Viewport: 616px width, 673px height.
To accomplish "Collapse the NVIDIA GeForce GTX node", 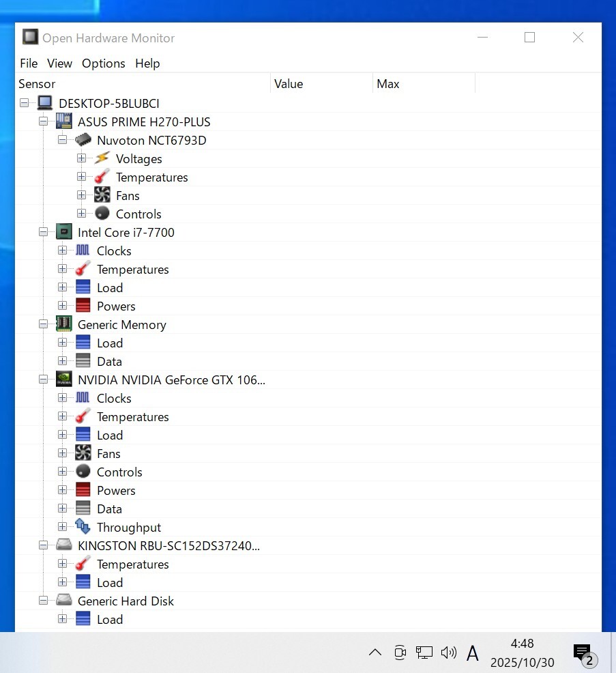I will (44, 380).
